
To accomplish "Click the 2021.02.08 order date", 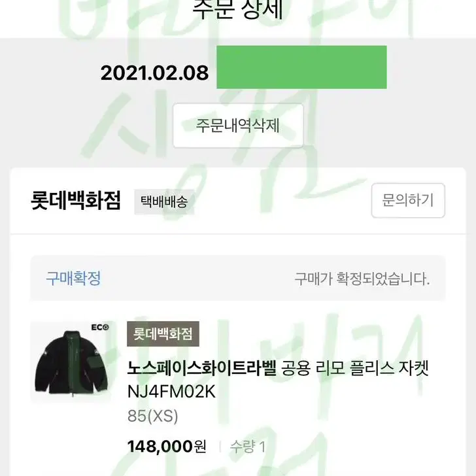I will pyautogui.click(x=154, y=73).
